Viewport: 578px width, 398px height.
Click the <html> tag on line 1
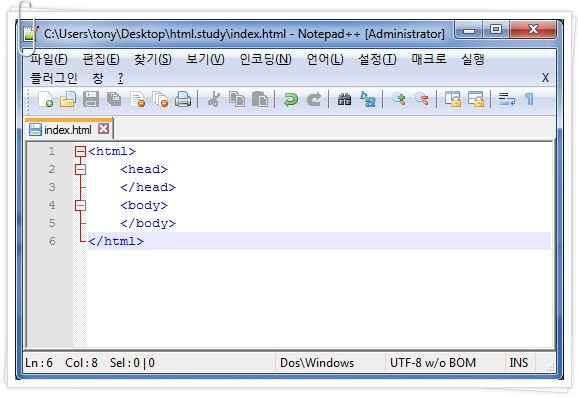tap(112, 151)
